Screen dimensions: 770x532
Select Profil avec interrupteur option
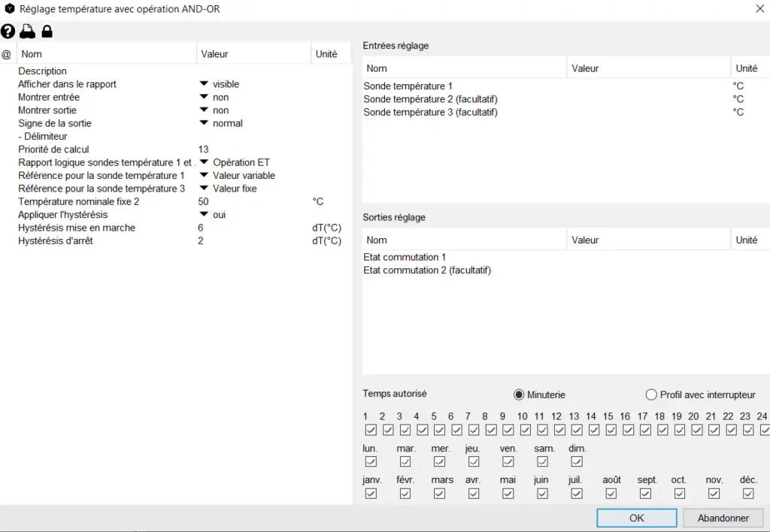tap(652, 394)
